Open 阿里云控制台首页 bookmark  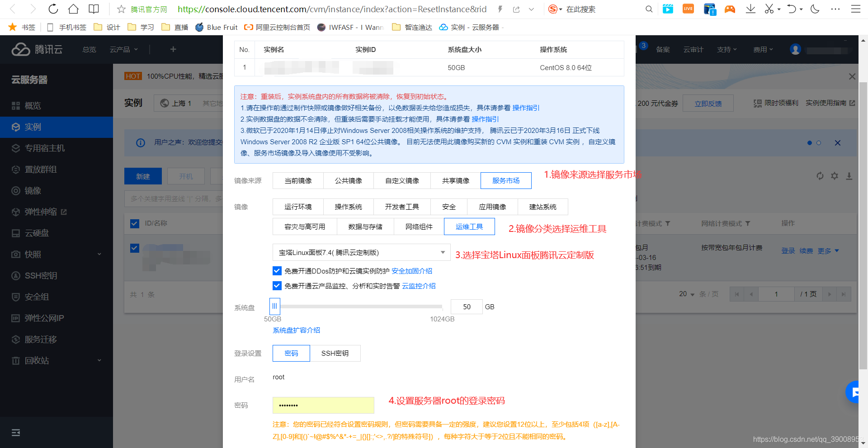[277, 27]
